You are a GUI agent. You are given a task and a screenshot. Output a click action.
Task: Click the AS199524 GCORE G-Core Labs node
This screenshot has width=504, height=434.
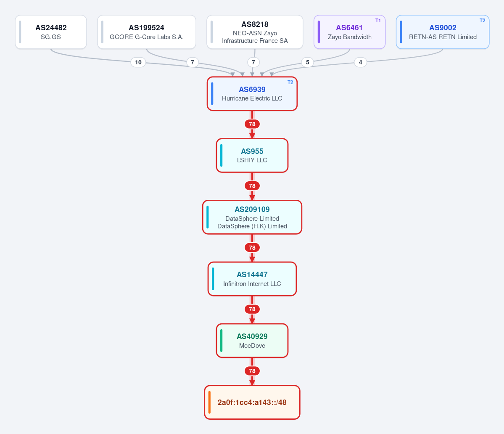point(147,32)
